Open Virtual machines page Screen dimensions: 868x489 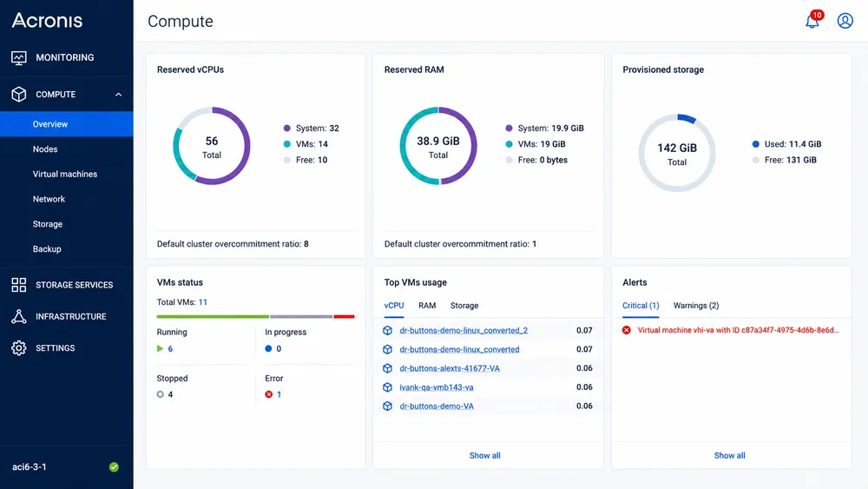point(67,174)
